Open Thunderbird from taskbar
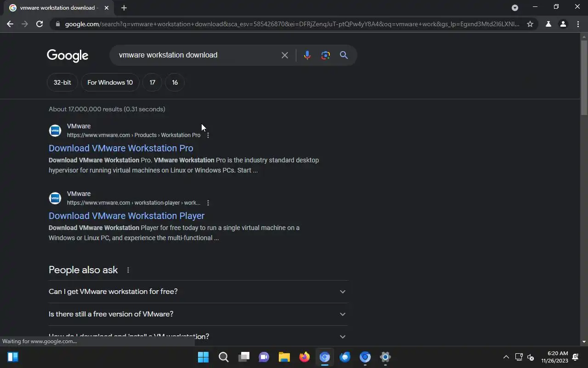This screenshot has height=368, width=588. [x=345, y=357]
